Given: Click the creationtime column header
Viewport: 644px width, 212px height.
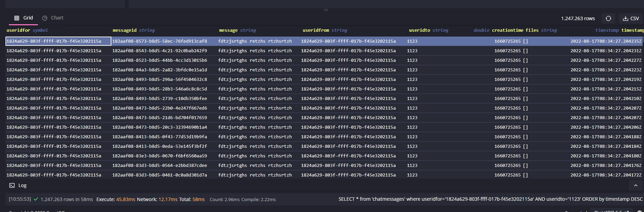Looking at the screenshot, I should click(507, 30).
